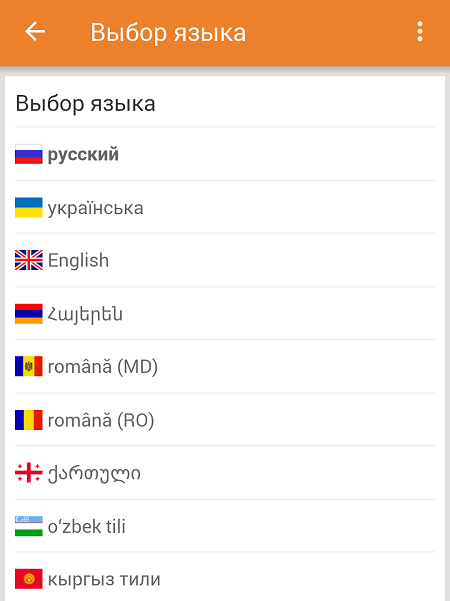Select română (RO) language

pos(225,420)
